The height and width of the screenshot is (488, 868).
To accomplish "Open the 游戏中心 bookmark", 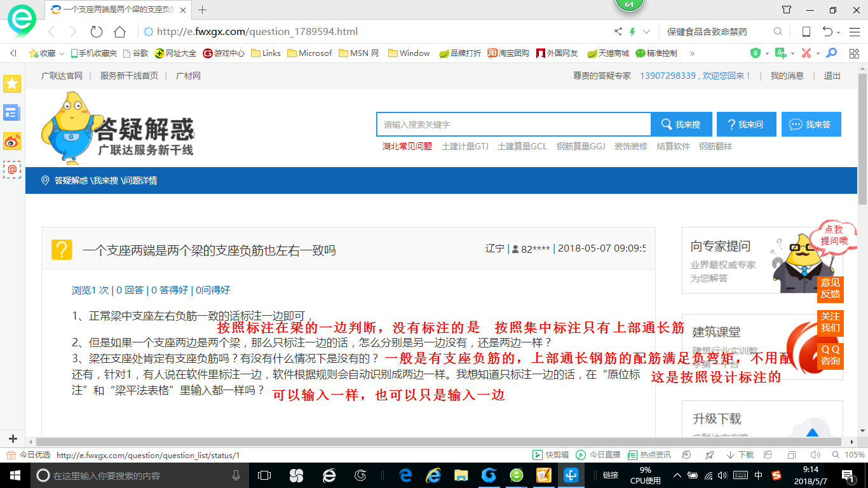I will pyautogui.click(x=224, y=53).
